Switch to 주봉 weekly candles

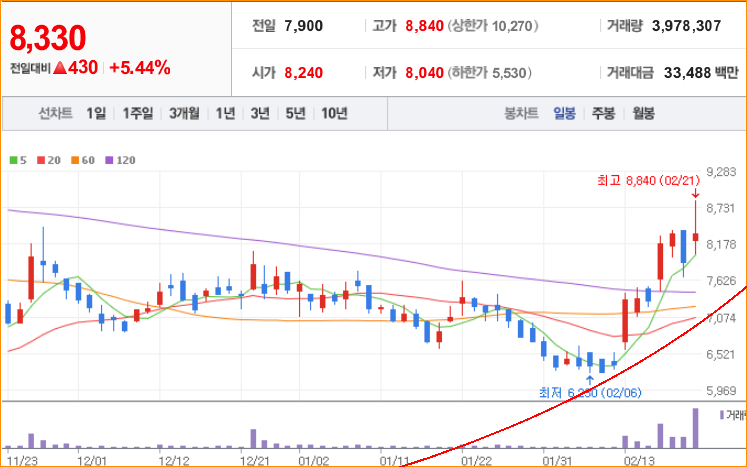pyautogui.click(x=604, y=113)
